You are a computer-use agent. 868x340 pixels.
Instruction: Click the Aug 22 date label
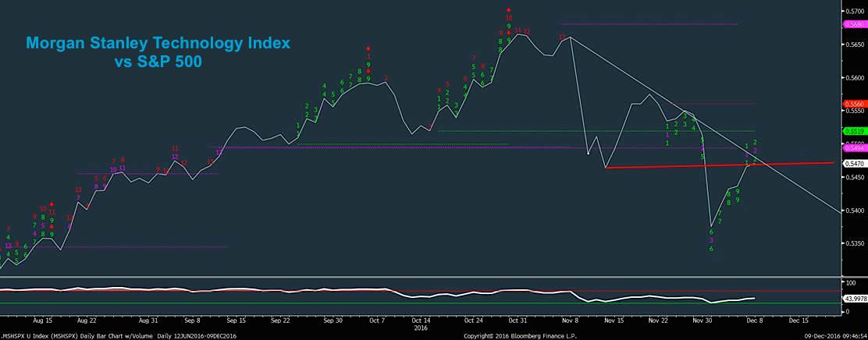(x=87, y=320)
